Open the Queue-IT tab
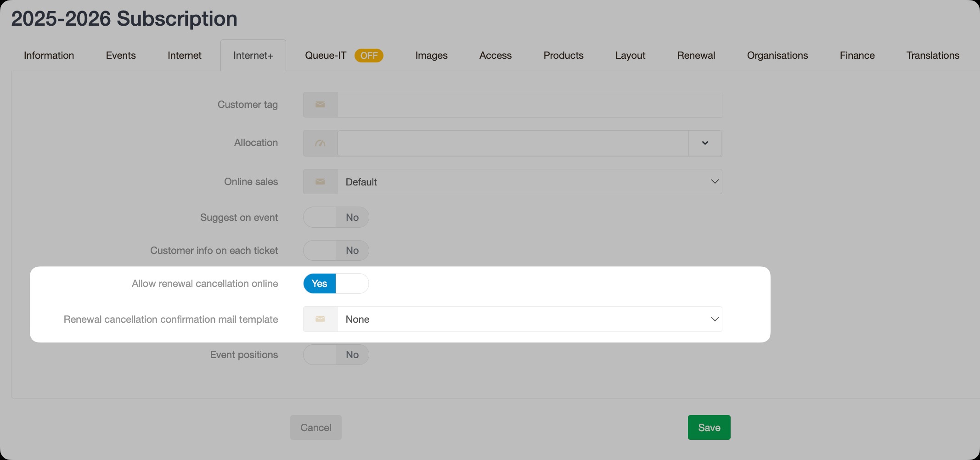 coord(344,56)
